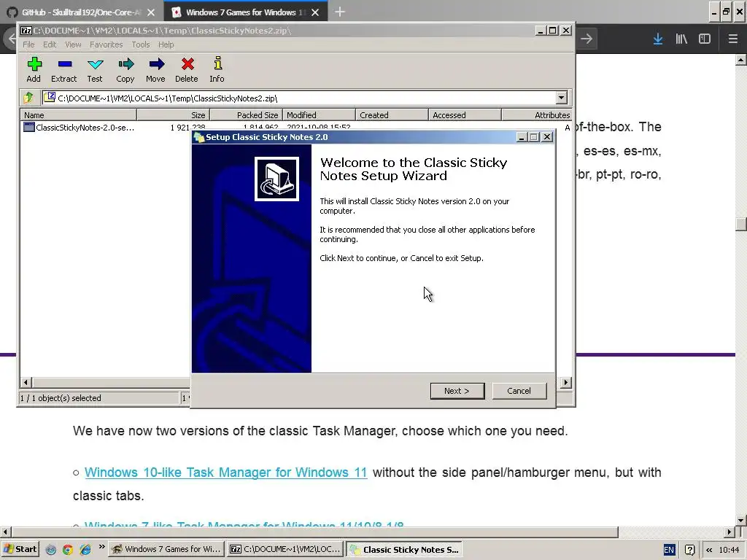
Task: Open the Windows Start menu
Action: point(20,550)
